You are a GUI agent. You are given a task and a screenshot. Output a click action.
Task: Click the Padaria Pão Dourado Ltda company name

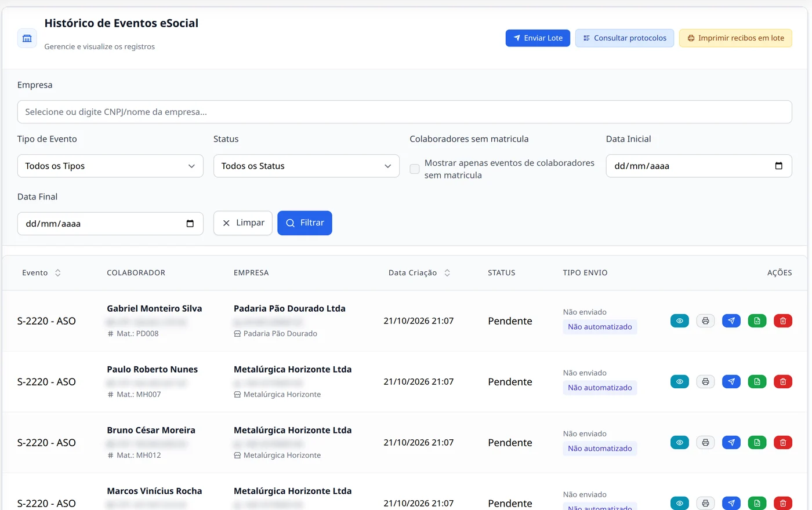click(x=289, y=308)
